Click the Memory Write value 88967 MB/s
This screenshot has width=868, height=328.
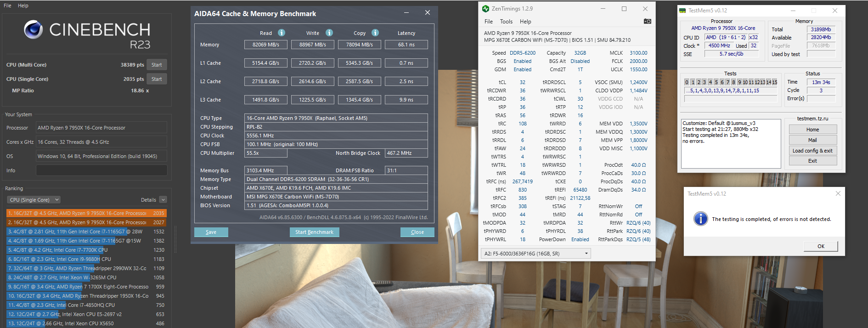point(313,45)
